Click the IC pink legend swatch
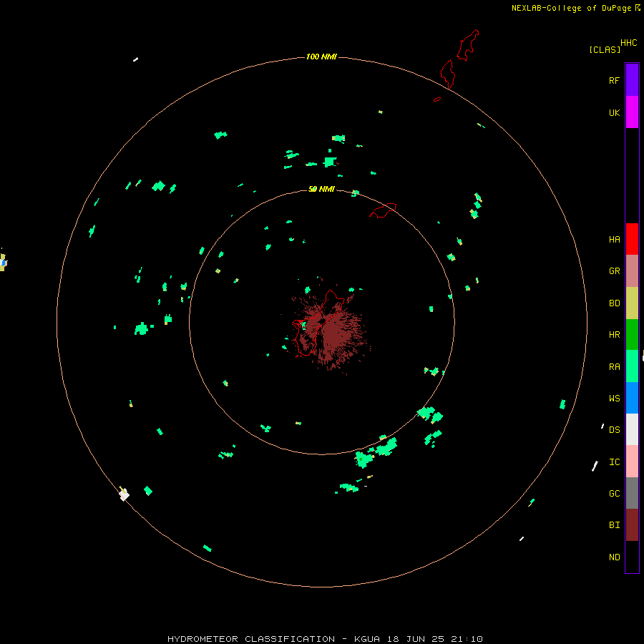The image size is (644, 644). (x=632, y=462)
